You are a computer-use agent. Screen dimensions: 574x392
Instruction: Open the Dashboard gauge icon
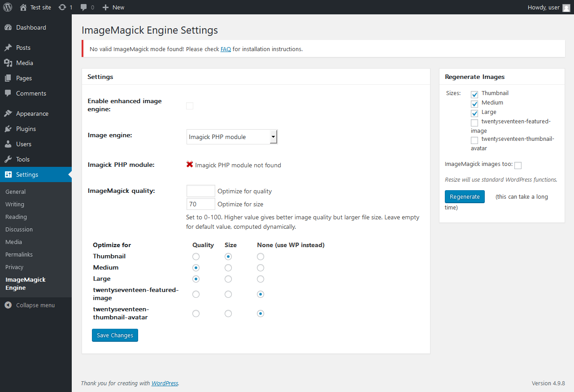click(8, 27)
